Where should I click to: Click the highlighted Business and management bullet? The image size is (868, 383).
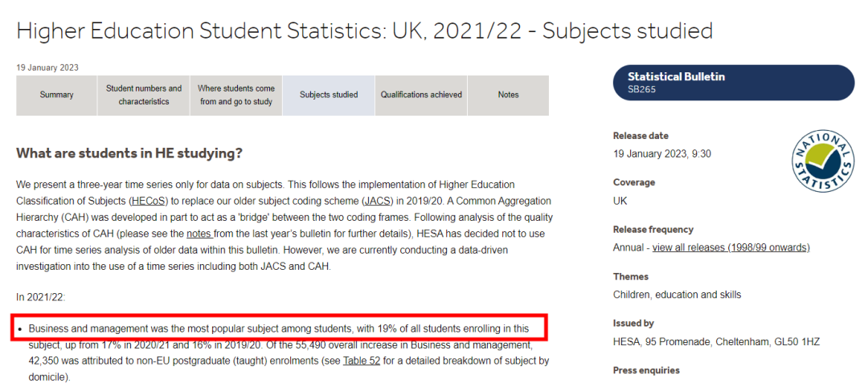pyautogui.click(x=278, y=329)
